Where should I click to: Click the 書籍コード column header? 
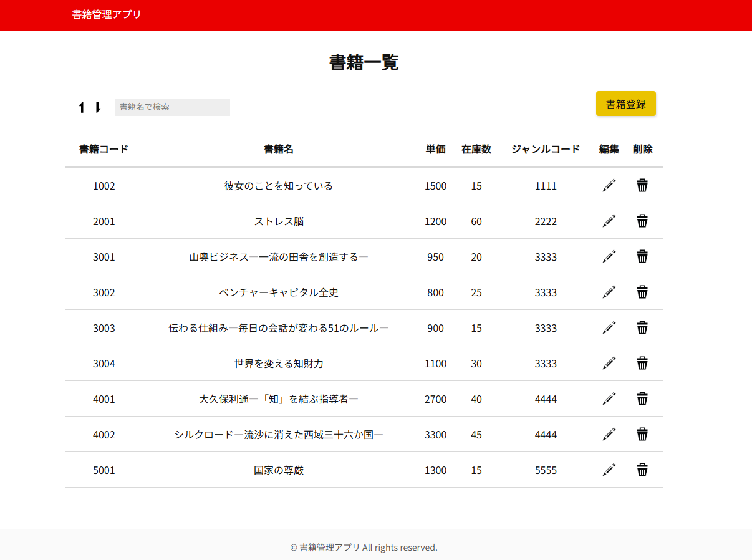pos(103,149)
